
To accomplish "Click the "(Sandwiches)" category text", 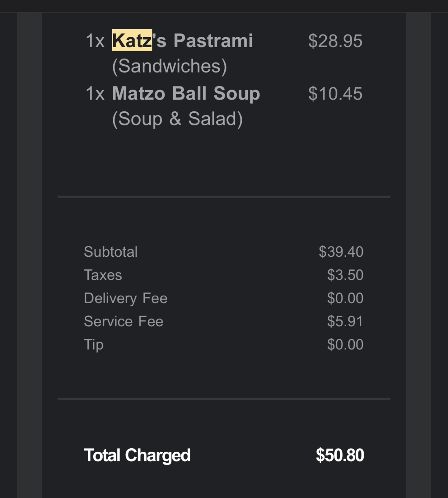I will click(169, 66).
